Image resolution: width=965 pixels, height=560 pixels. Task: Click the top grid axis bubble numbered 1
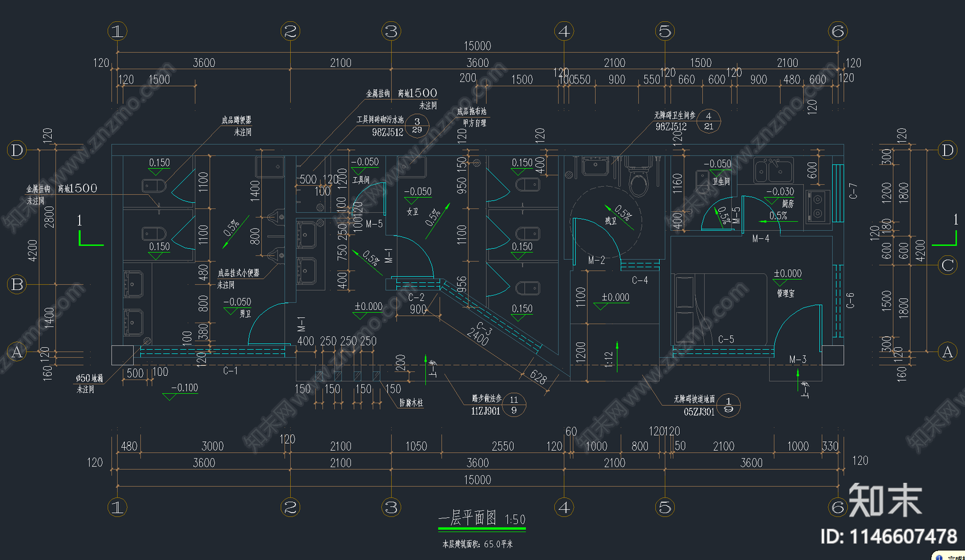click(x=117, y=31)
